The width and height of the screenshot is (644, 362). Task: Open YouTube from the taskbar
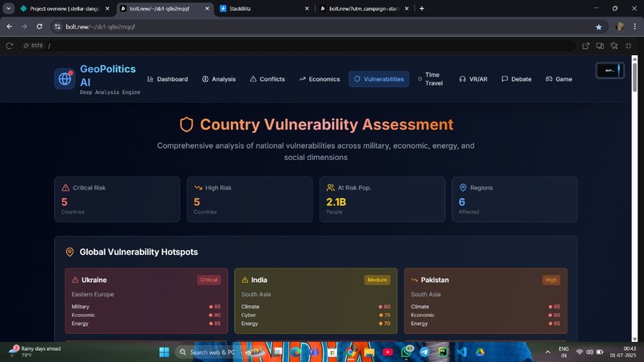click(388, 352)
